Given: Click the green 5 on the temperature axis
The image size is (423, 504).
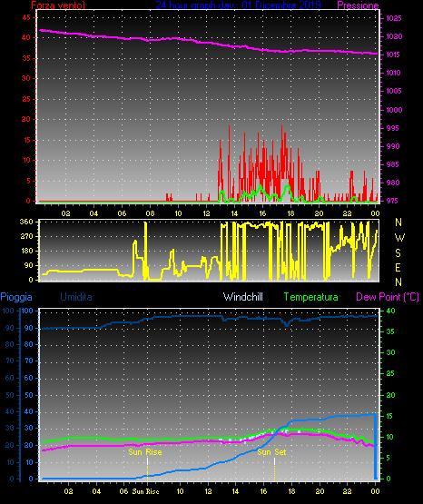Looking at the screenshot, I should point(389,458).
